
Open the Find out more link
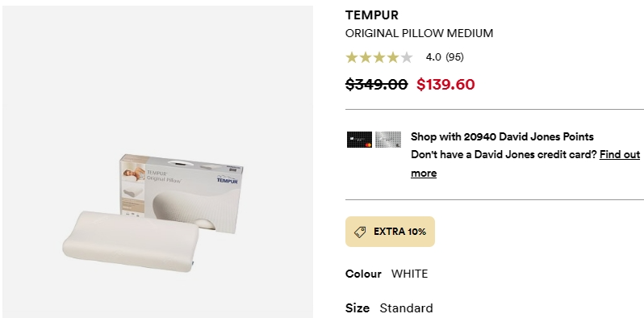525,164
